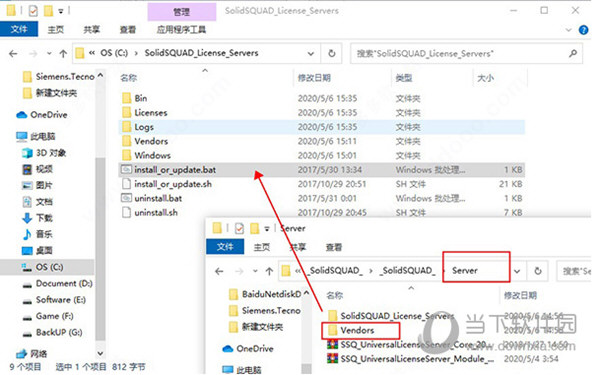Sort by the 修改日期 column in the main window

314,78
